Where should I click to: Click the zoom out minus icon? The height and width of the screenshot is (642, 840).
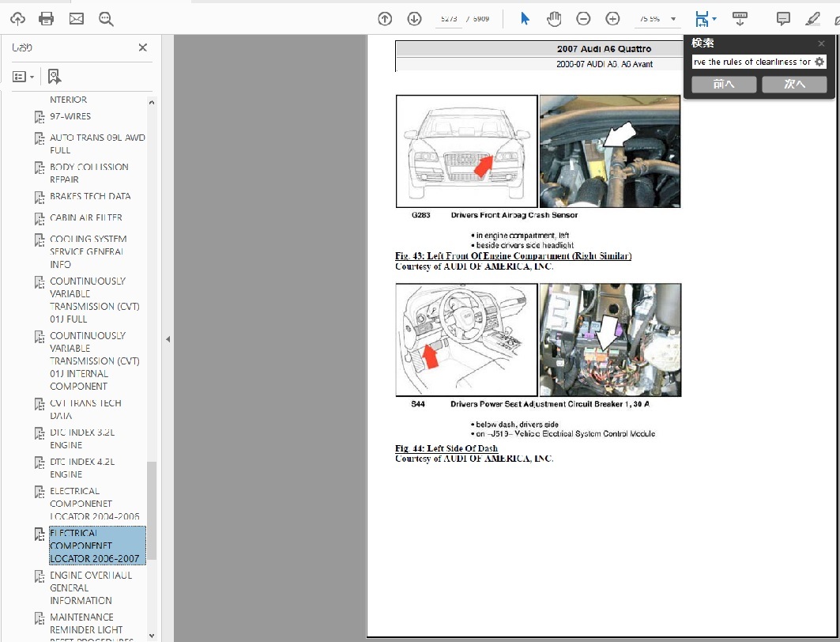tap(583, 19)
